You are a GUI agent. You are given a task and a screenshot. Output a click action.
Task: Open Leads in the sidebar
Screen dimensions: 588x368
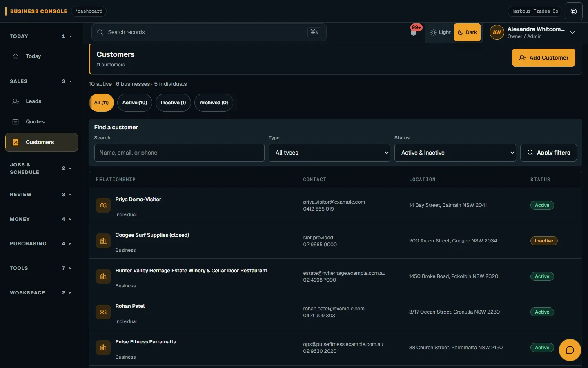pyautogui.click(x=41, y=101)
